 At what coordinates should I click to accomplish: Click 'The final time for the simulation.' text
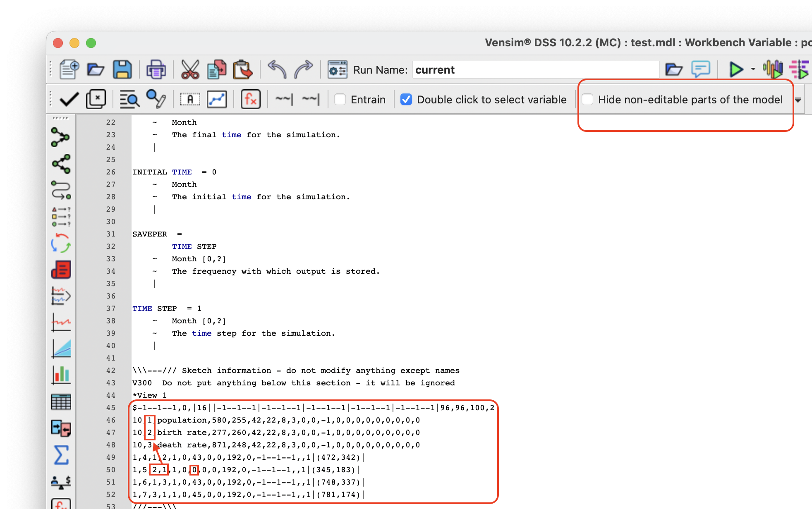pos(256,135)
